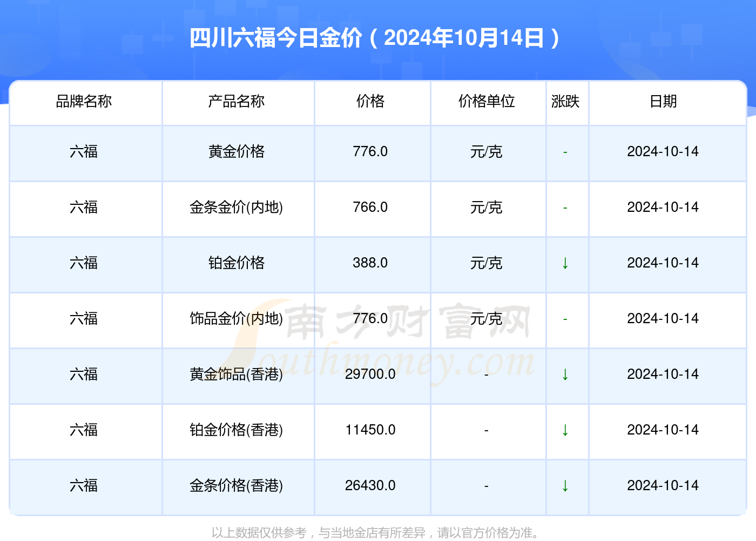
Task: Click 元/克 unit in 黄金价格 row
Action: pyautogui.click(x=487, y=151)
